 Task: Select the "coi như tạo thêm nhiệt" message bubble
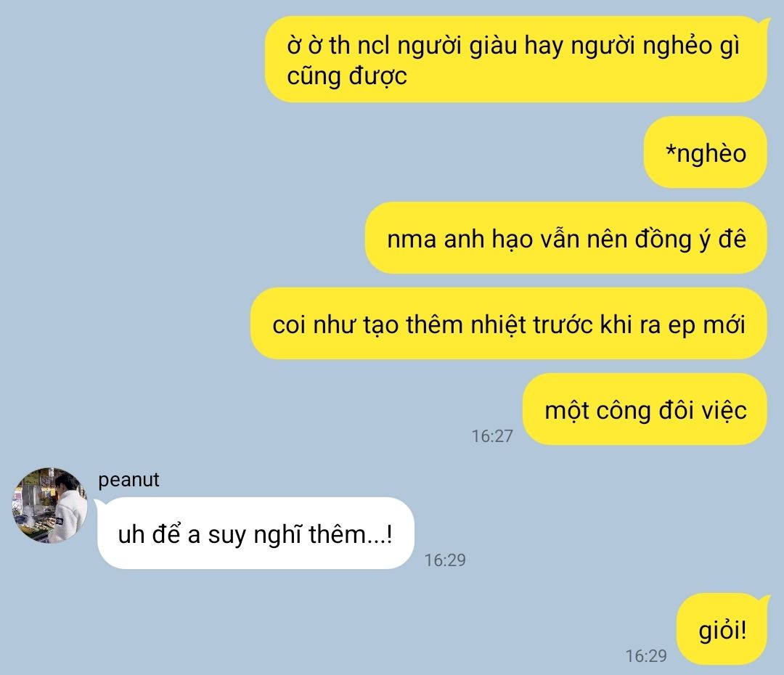tap(508, 324)
